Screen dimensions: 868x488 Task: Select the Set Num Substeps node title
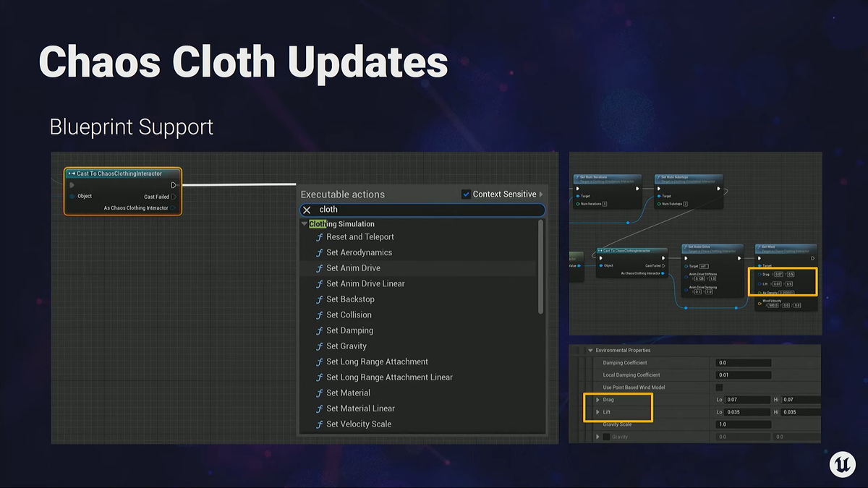pos(675,177)
